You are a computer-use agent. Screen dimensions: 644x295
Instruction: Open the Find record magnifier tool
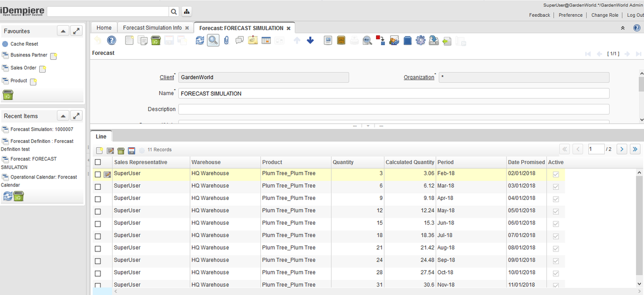point(213,40)
